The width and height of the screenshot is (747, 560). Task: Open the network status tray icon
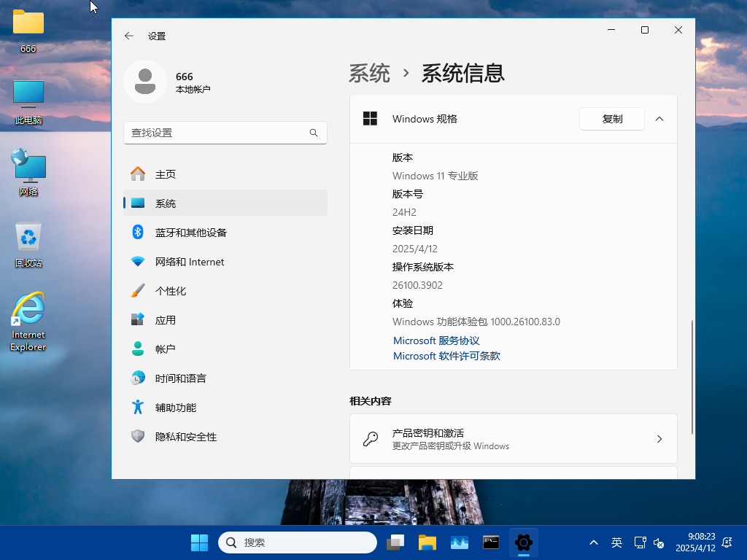coord(640,542)
